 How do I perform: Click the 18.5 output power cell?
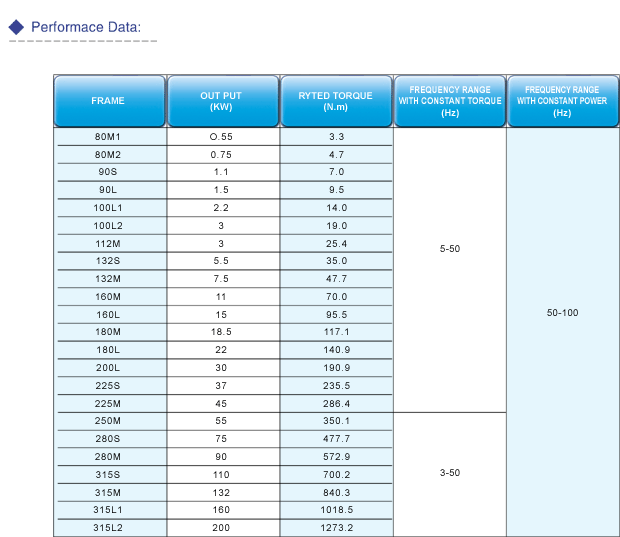click(221, 332)
